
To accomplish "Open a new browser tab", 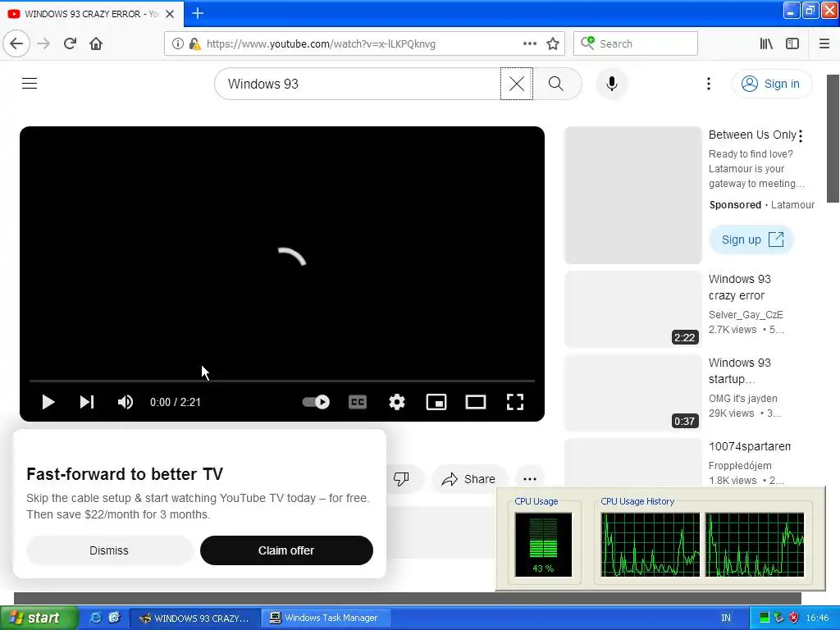I will pos(198,13).
